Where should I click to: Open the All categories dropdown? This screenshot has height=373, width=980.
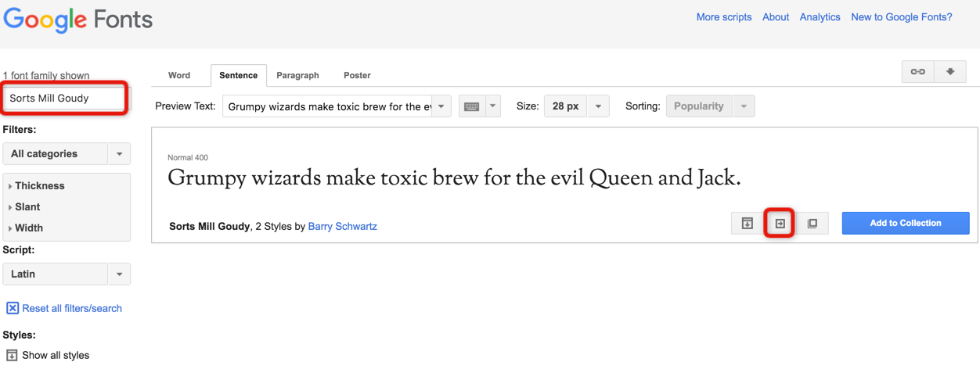point(67,154)
